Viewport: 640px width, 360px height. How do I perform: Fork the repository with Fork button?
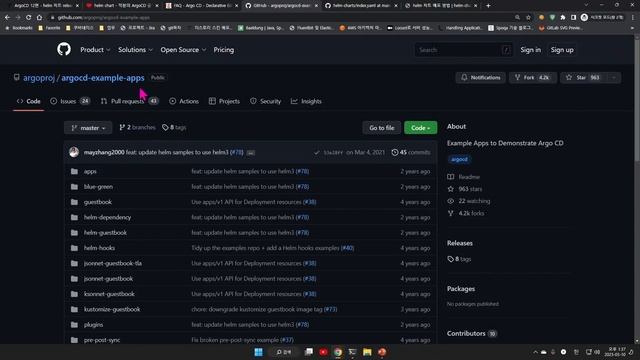(x=532, y=78)
